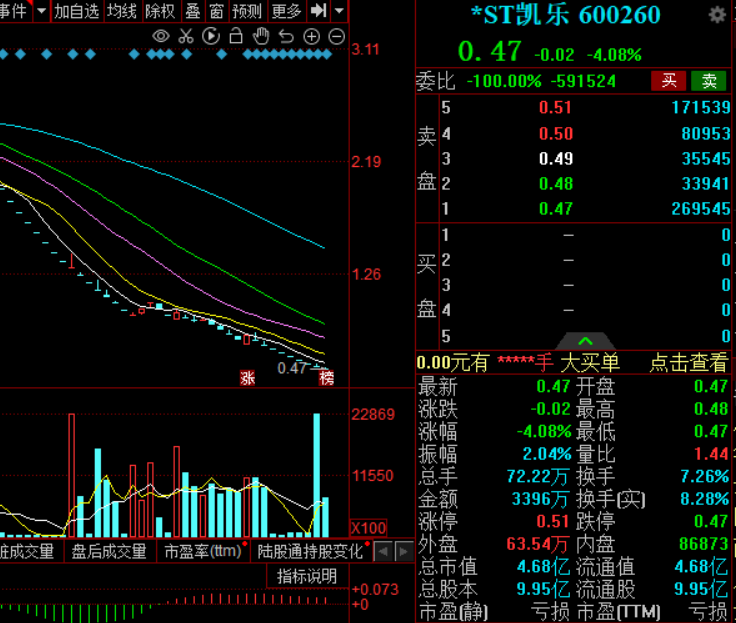Screen dimensions: 736x623
Task: Open settings gear beside stock name
Action: coord(717,15)
